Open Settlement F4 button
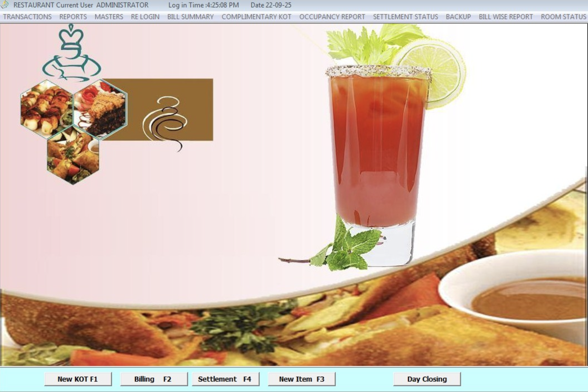 point(226,379)
